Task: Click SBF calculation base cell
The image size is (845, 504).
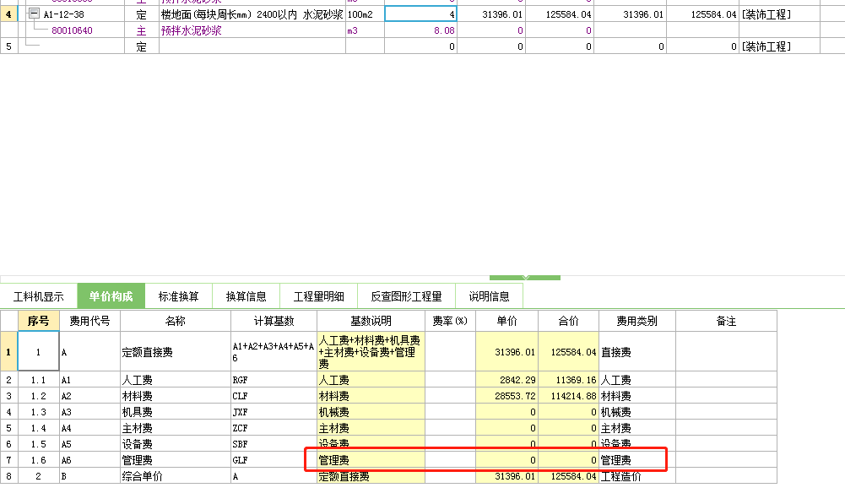Action: pyautogui.click(x=274, y=443)
